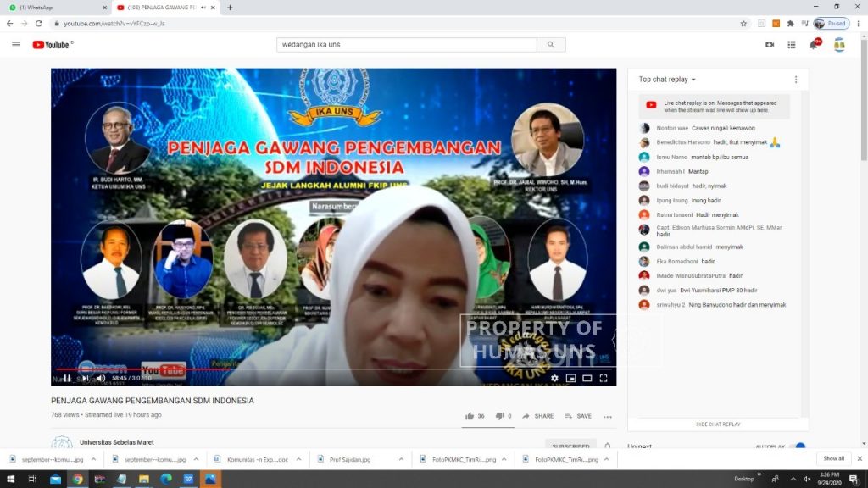
Task: Pause the playing video
Action: [67, 379]
